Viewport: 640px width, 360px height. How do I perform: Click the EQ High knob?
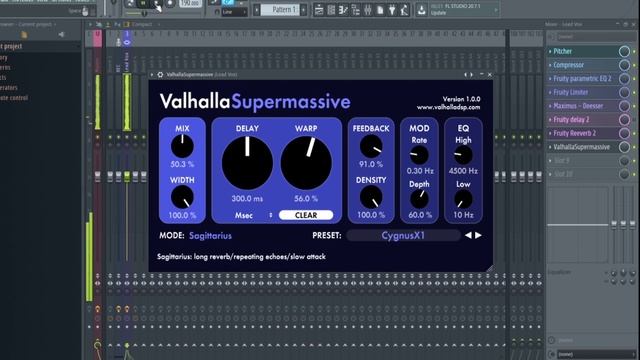click(463, 155)
